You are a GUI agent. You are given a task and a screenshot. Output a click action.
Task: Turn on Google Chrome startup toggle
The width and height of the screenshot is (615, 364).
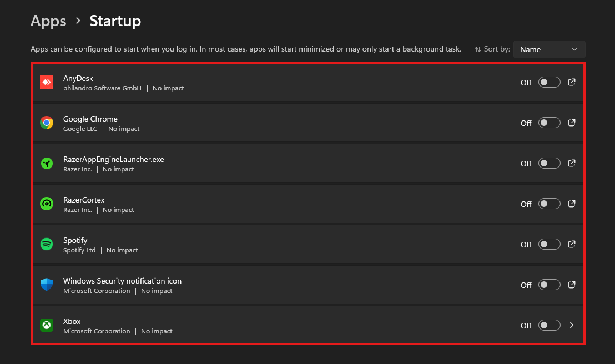[549, 123]
